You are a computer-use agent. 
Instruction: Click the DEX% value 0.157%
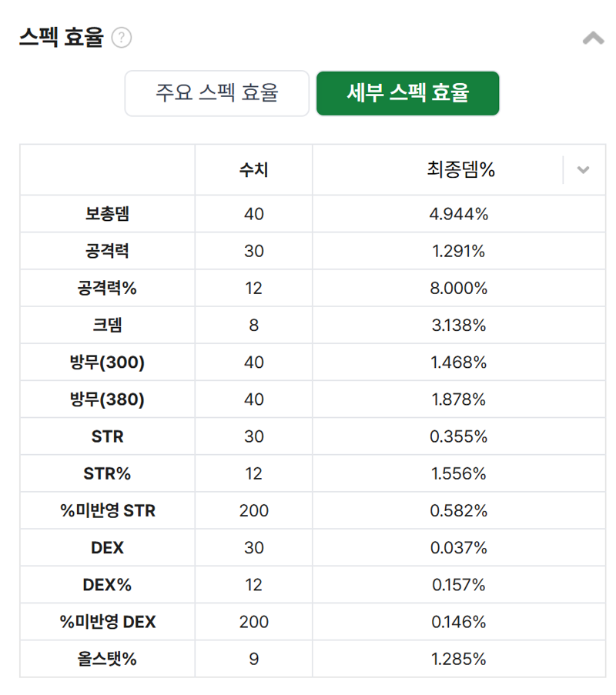459,585
